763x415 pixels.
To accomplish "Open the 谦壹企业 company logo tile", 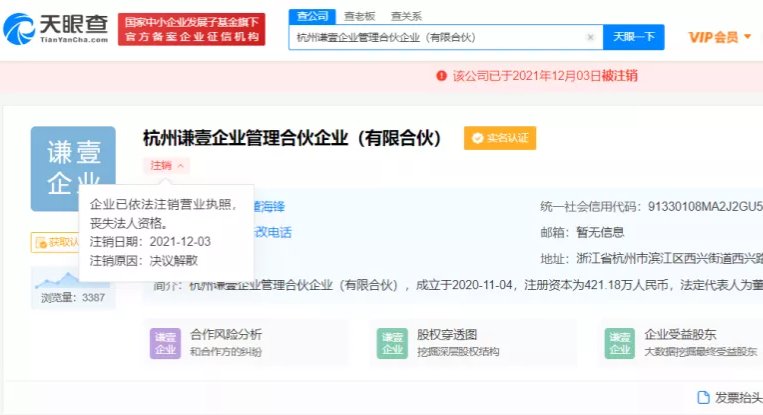I will click(73, 168).
